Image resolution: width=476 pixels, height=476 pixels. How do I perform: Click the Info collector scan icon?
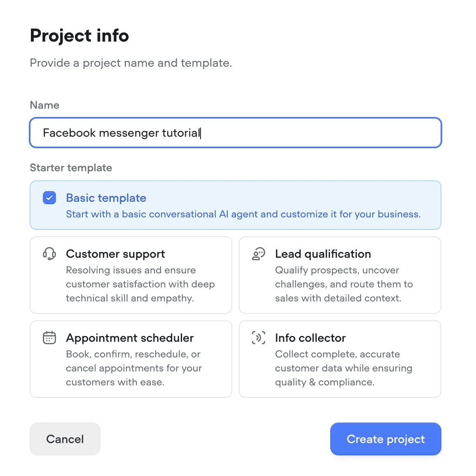tap(259, 338)
